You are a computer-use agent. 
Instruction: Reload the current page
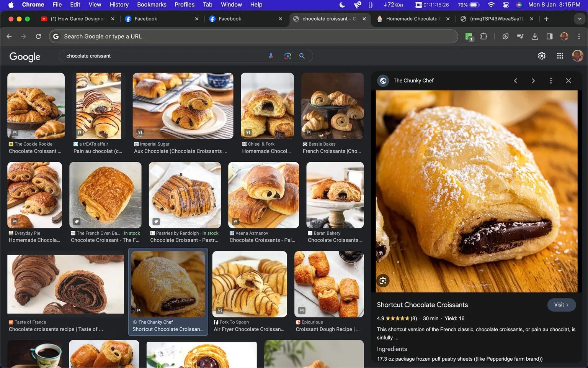click(x=38, y=36)
